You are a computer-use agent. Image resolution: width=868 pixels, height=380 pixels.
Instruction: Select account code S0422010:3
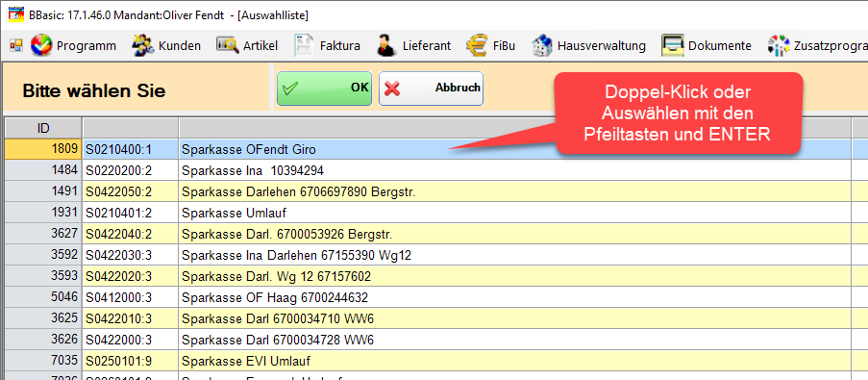(130, 319)
